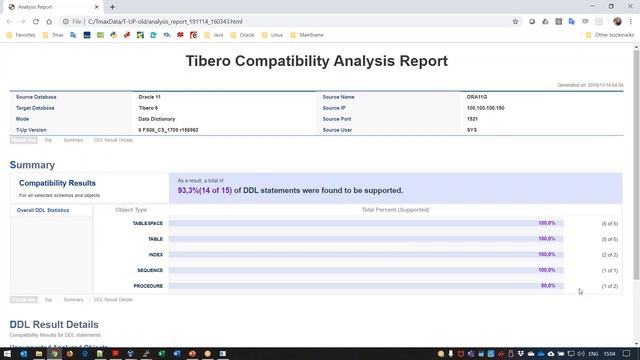Click the SEQUENCE progress bar
Viewport: 640px width, 360px height.
click(x=366, y=270)
